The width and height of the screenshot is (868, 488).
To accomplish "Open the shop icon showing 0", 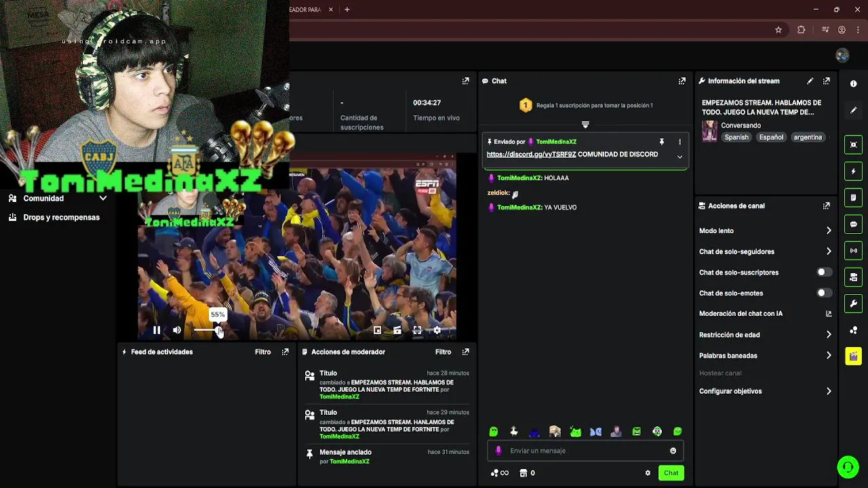I will 527,473.
